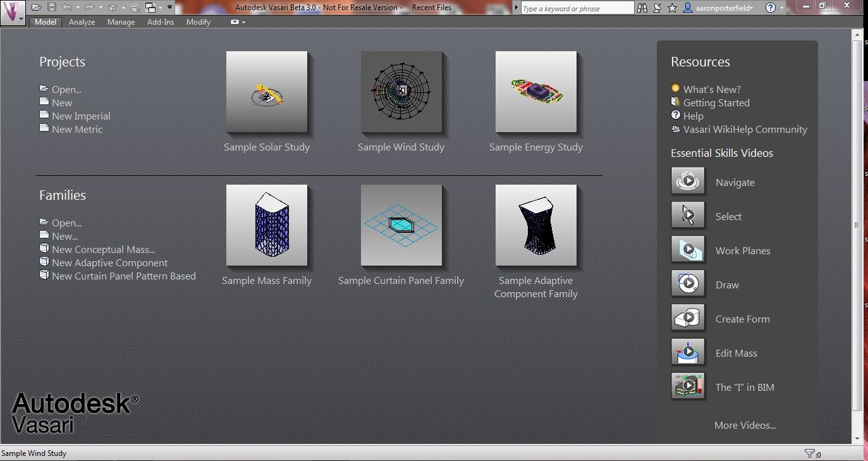Click the Save disk icon in quick access toolbar
The width and height of the screenshot is (868, 461).
point(52,8)
